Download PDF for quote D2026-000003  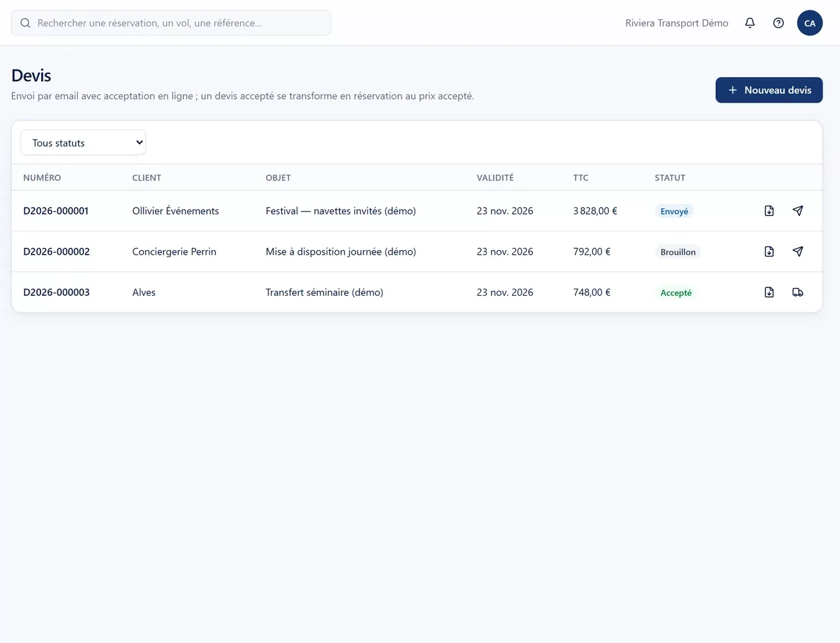coord(769,292)
